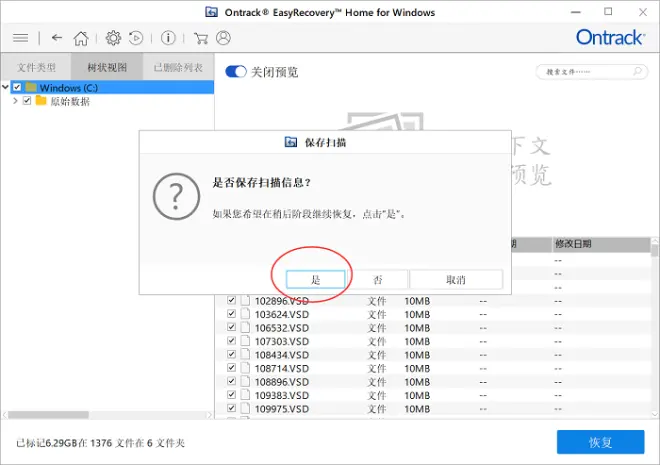Click the 原始数据 folder icon
This screenshot has width=660, height=465.
41,101
